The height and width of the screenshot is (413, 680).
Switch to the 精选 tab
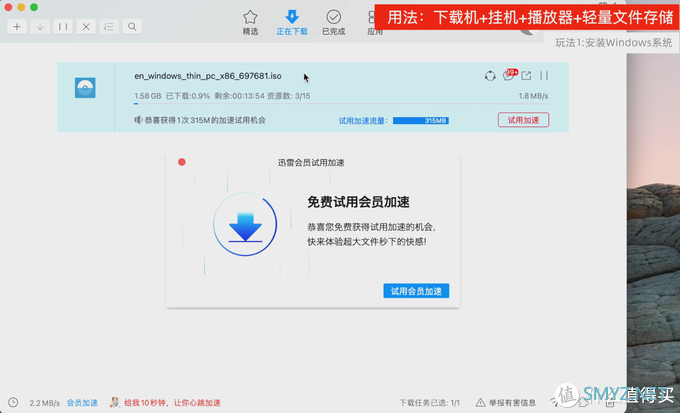pyautogui.click(x=250, y=23)
